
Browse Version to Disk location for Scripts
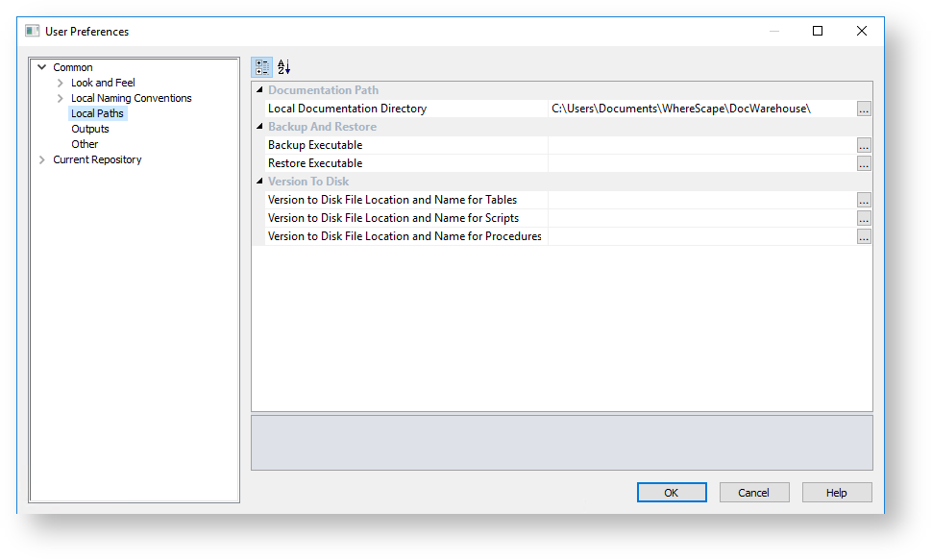[x=864, y=218]
